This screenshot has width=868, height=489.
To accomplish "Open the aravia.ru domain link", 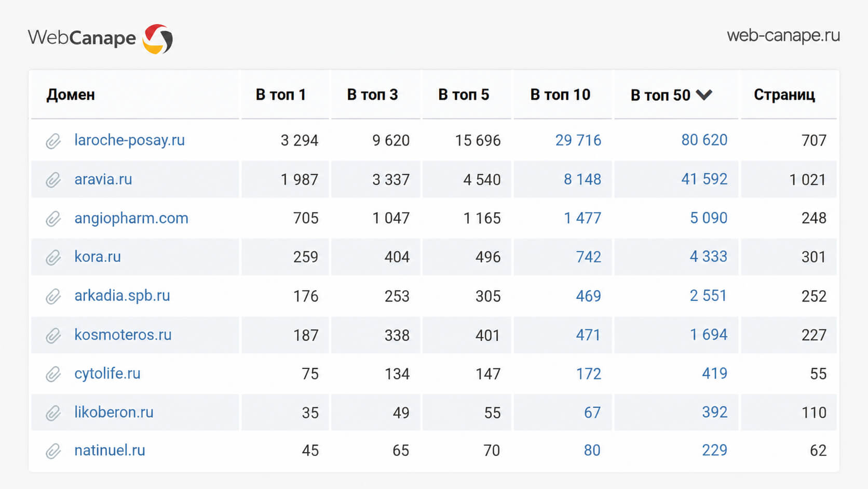I will (103, 179).
